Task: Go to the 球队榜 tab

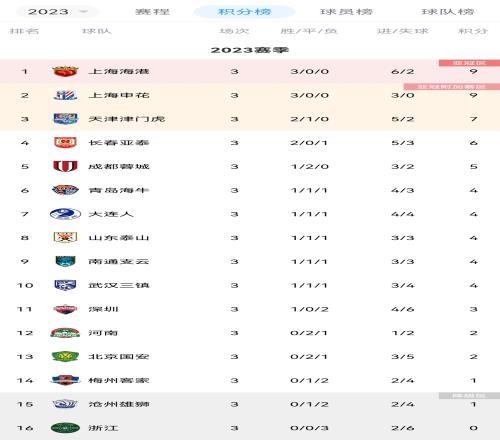Action: point(448,12)
